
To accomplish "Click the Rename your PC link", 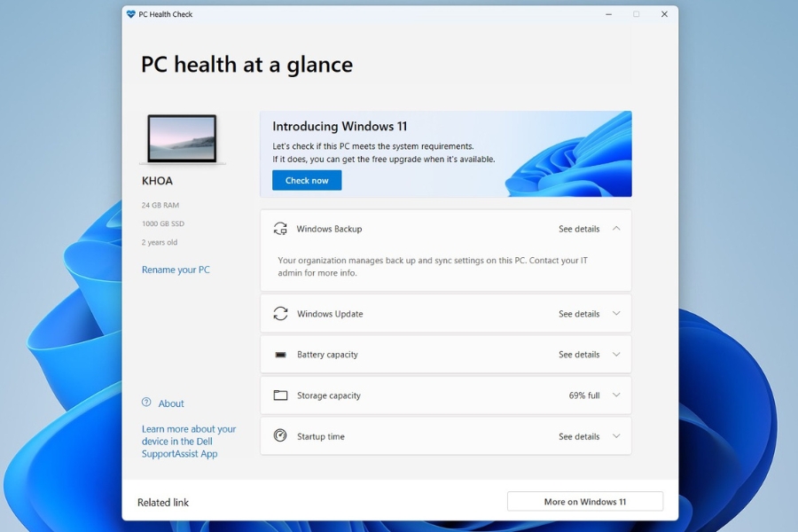I will [176, 270].
